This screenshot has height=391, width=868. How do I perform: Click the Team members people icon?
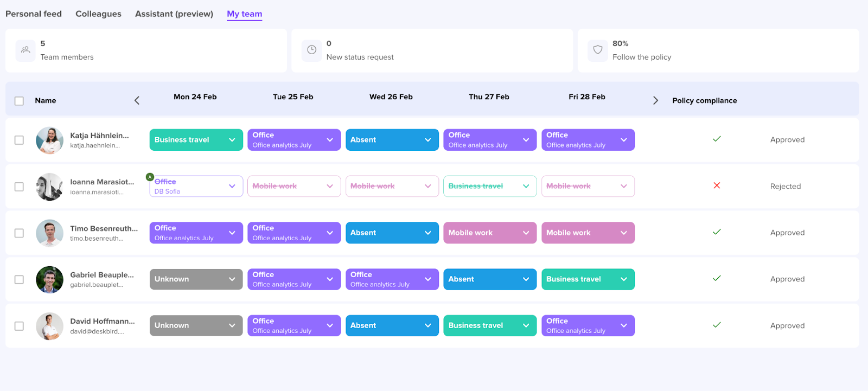tap(25, 50)
